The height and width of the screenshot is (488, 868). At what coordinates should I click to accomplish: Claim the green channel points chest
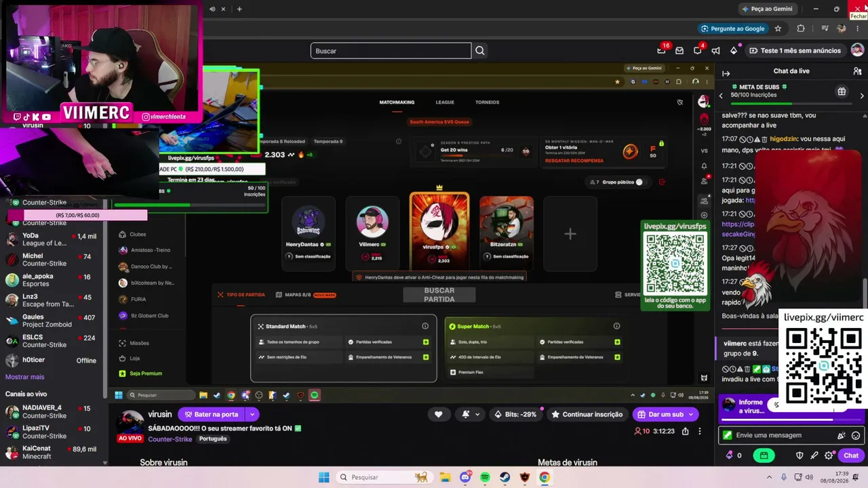[x=764, y=455]
